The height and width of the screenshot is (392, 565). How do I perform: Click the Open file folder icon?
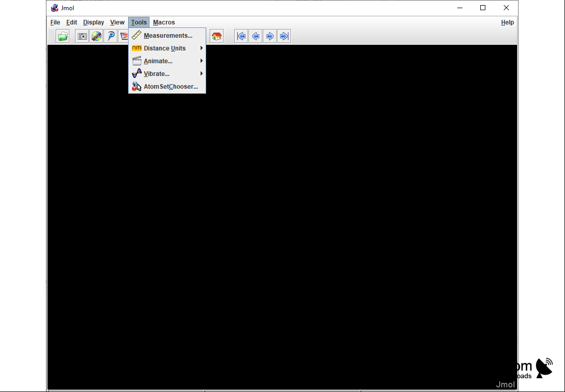point(63,36)
